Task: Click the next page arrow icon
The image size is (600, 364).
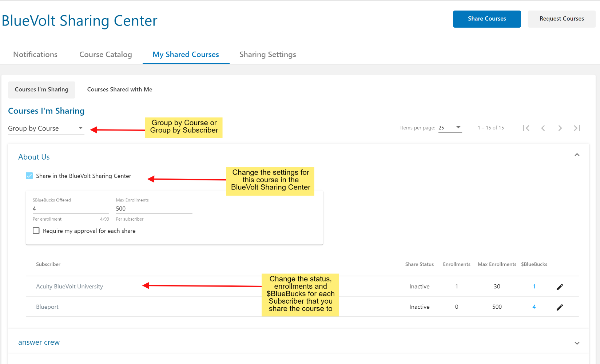Action: tap(560, 128)
